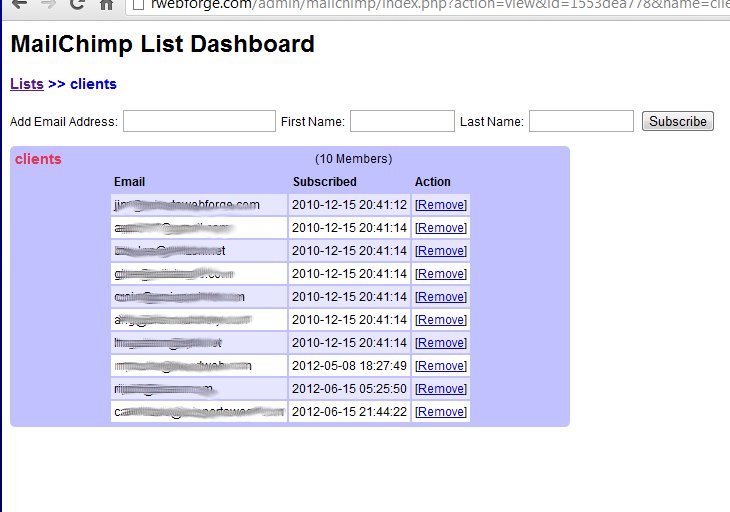This screenshot has width=730, height=512.
Task: Remove the second member in the list
Action: [440, 228]
